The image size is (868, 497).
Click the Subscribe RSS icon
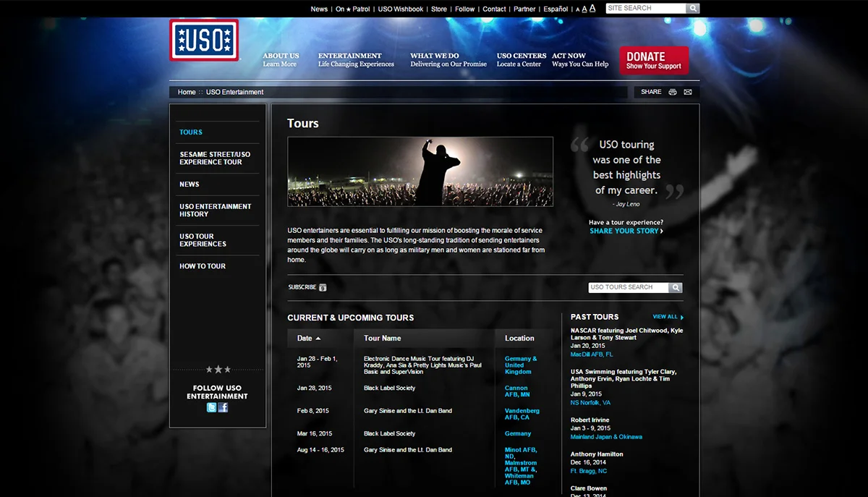coord(323,287)
